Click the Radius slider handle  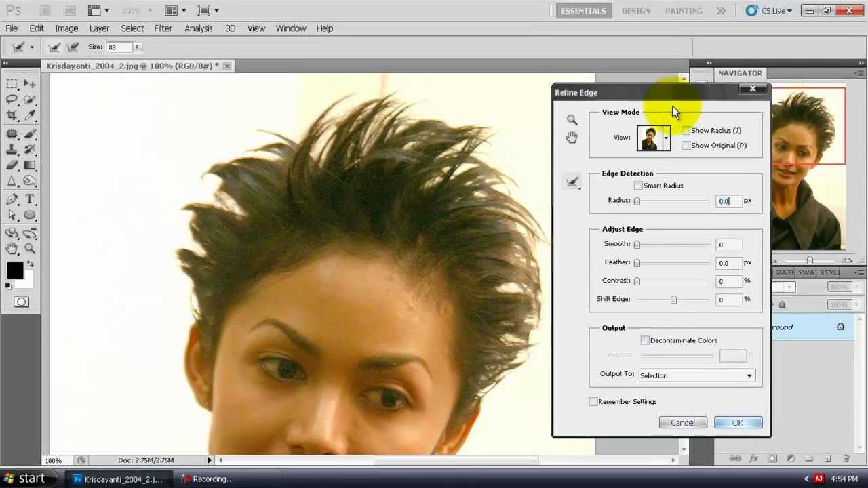pyautogui.click(x=637, y=201)
